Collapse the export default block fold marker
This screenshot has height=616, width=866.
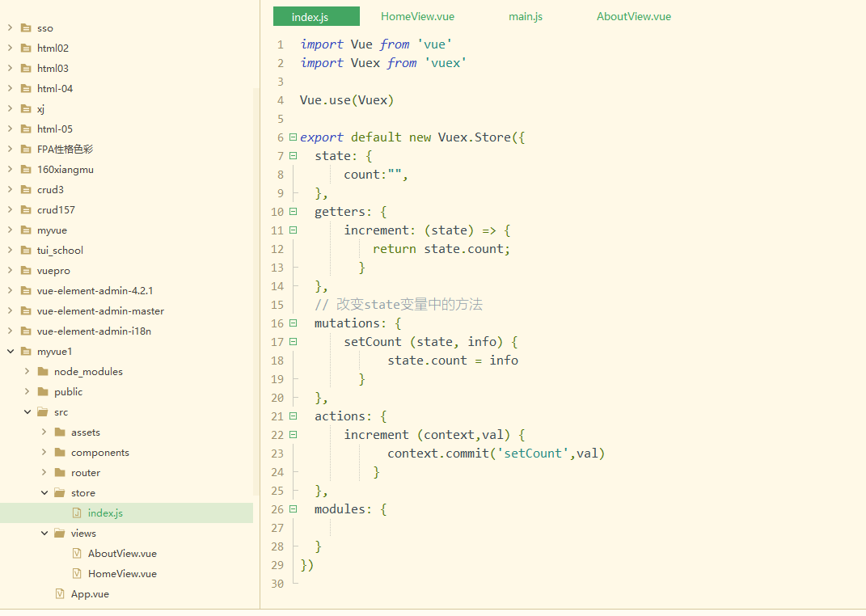291,137
